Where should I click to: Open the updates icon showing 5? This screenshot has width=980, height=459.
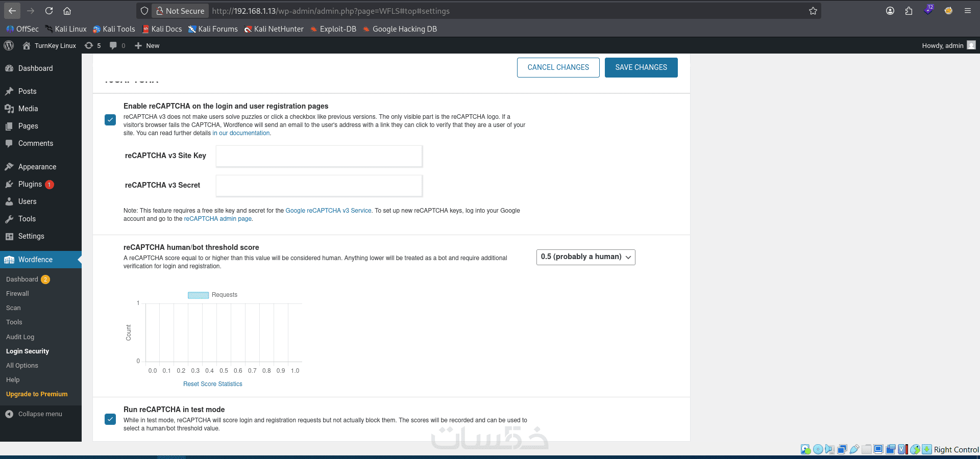(92, 45)
